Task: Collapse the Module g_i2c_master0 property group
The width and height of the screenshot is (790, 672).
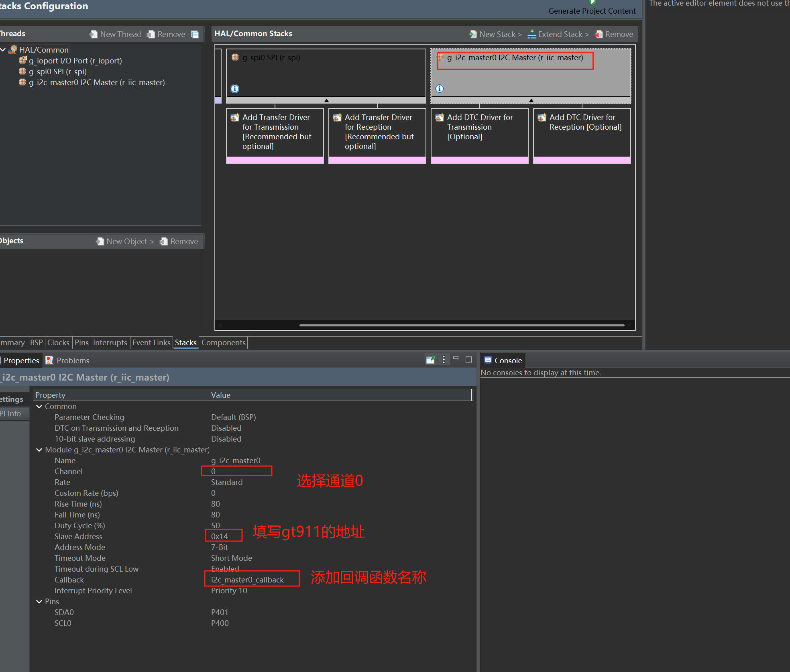Action: tap(39, 450)
